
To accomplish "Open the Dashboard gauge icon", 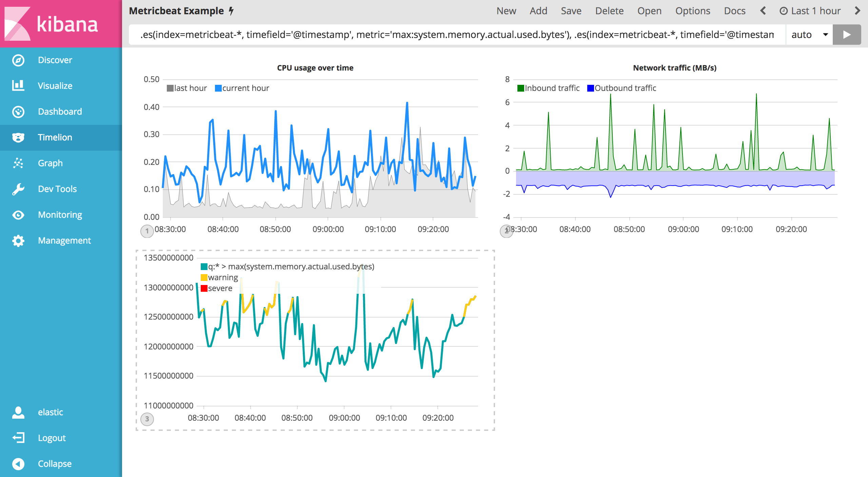I will coord(18,112).
